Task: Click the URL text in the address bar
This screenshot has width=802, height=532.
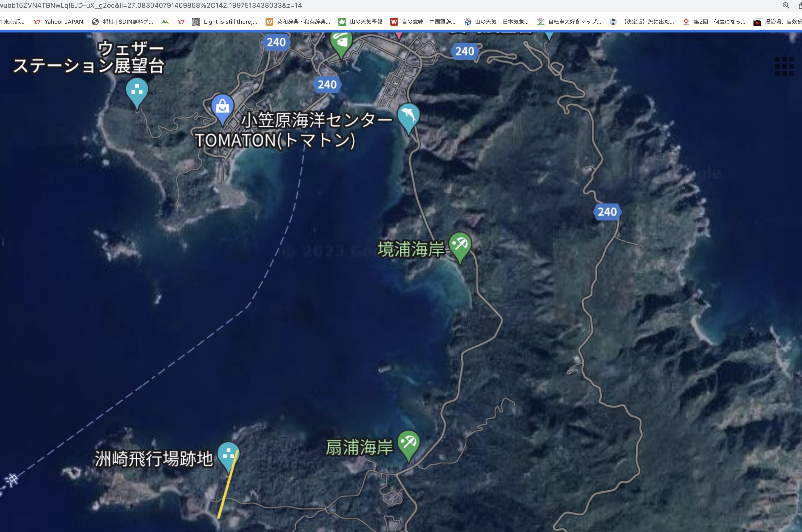Action: pos(151,5)
